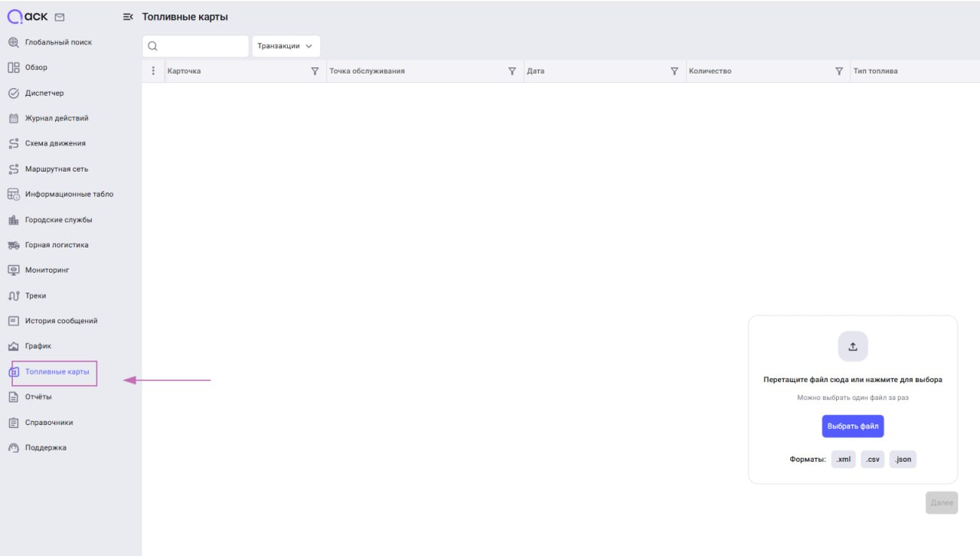Click the upload icon in drop zone

[853, 346]
